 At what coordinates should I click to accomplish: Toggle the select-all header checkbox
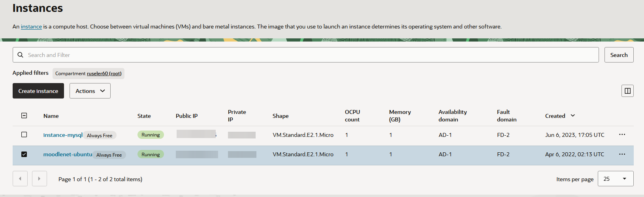tap(24, 116)
